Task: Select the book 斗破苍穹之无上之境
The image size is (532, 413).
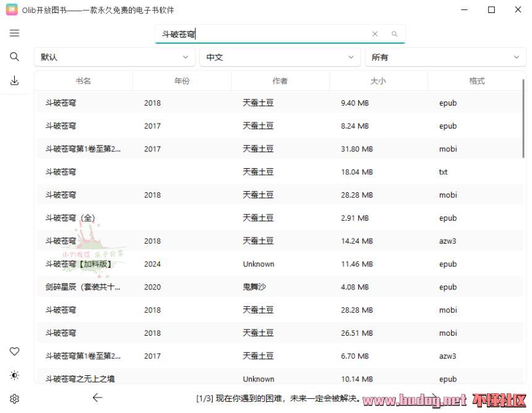Action: click(x=80, y=379)
